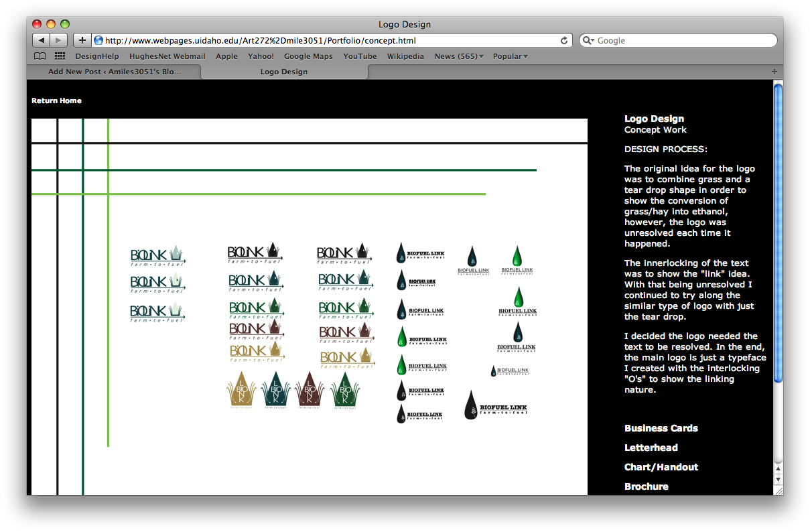Click the Back navigation arrow

pyautogui.click(x=41, y=40)
